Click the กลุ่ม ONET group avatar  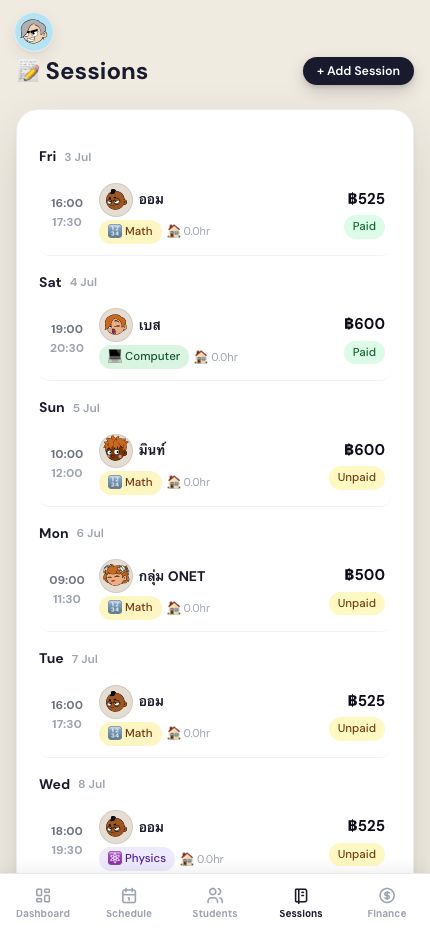(x=116, y=576)
